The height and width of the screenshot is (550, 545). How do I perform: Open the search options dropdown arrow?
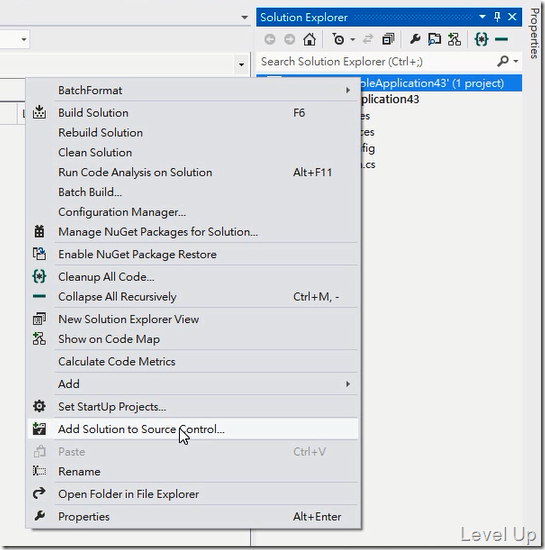tap(516, 61)
